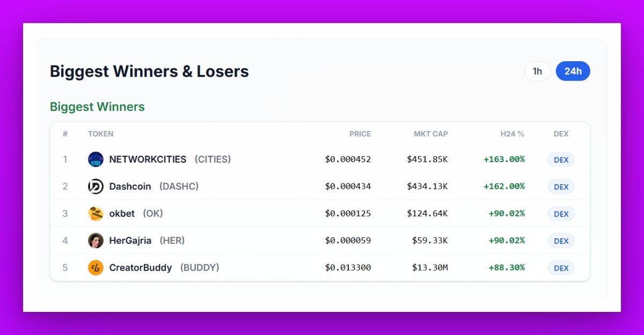644x335 pixels.
Task: Sort by the H24 % column header
Action: pos(512,134)
